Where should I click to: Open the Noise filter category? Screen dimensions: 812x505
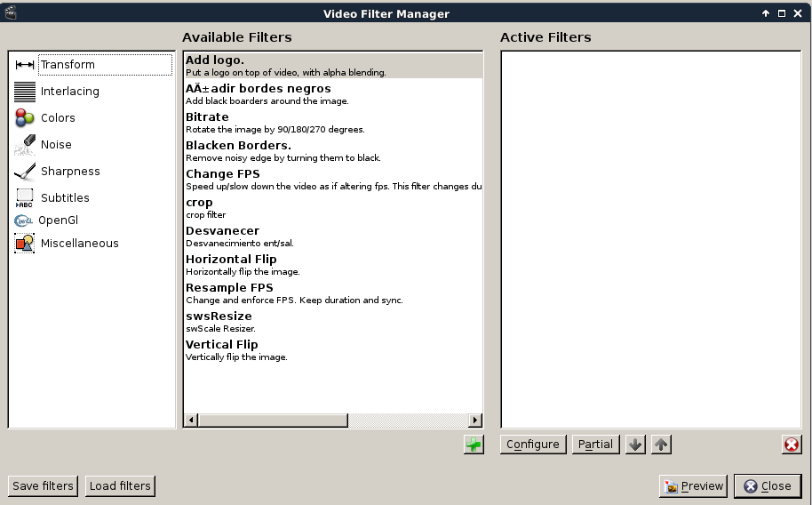(x=92, y=145)
